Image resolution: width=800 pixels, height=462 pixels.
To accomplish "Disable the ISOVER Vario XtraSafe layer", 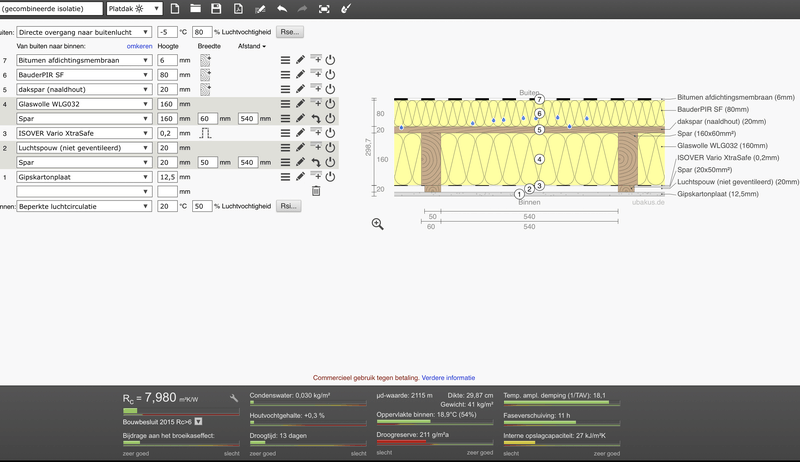I will [x=330, y=133].
